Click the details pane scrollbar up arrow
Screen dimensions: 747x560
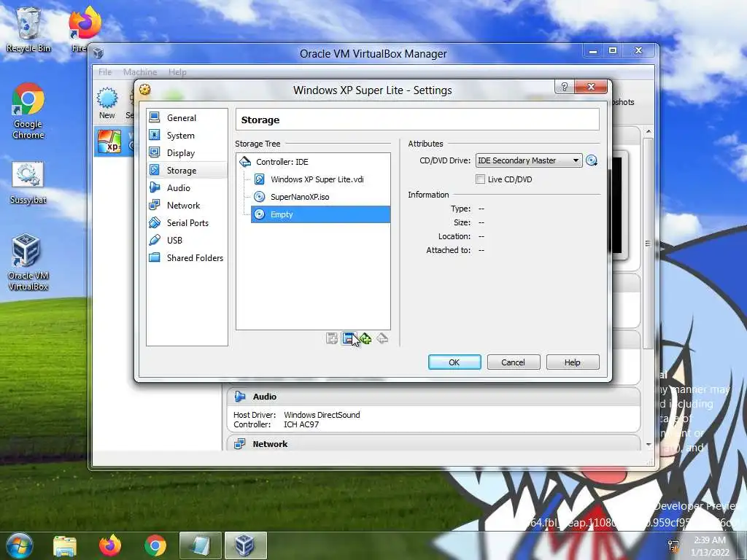(648, 131)
